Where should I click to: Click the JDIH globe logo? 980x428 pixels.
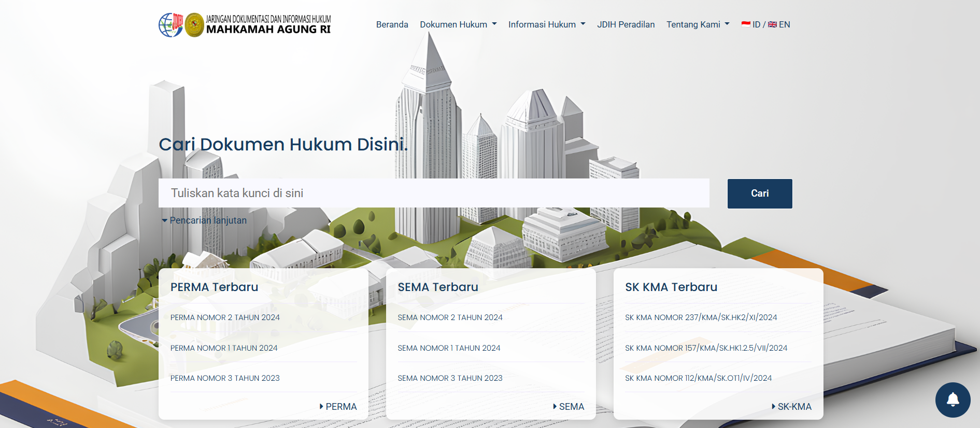[x=171, y=25]
